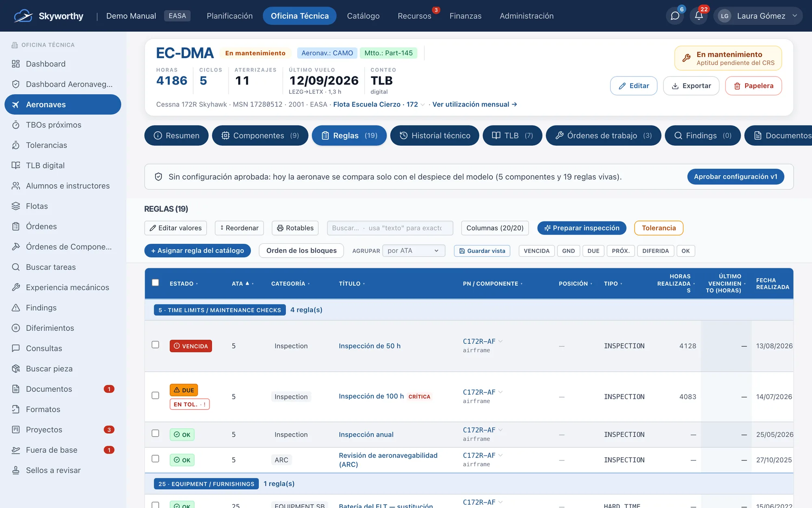Open the Órdenes de trabajo tab
The width and height of the screenshot is (812, 508).
click(x=603, y=135)
